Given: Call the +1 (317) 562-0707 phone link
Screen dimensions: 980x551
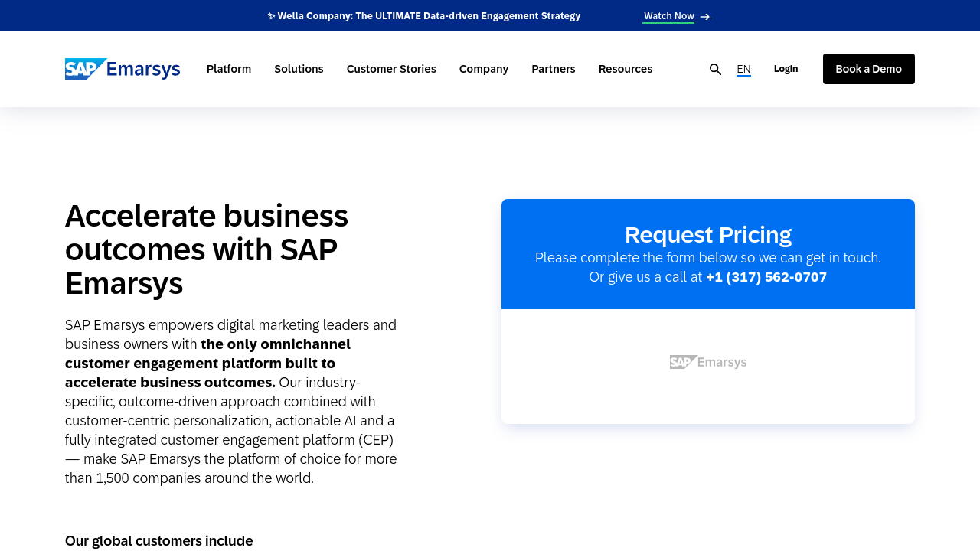Looking at the screenshot, I should click(x=766, y=277).
